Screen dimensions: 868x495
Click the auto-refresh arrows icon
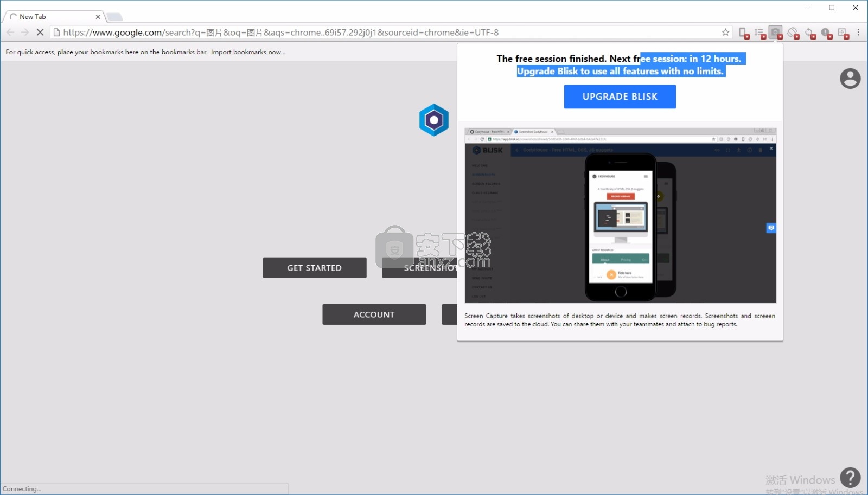(810, 33)
